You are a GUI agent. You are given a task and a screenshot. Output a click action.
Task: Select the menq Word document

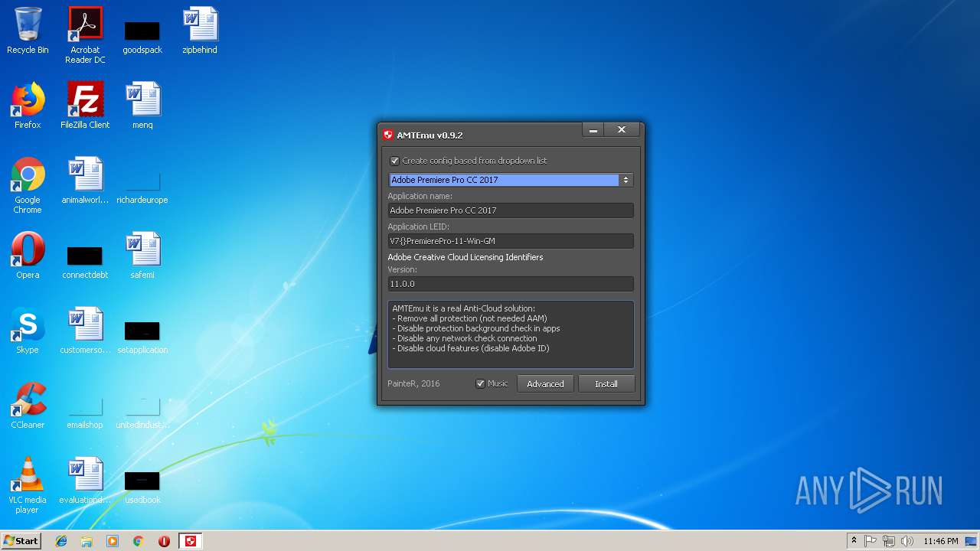click(x=142, y=106)
